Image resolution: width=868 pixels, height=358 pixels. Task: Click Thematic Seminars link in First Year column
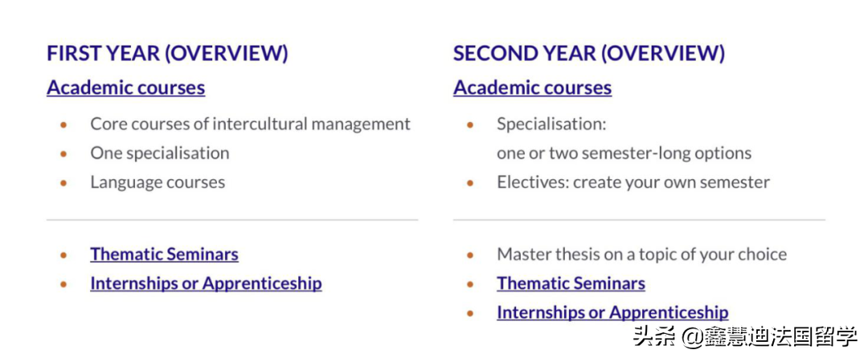coord(164,254)
